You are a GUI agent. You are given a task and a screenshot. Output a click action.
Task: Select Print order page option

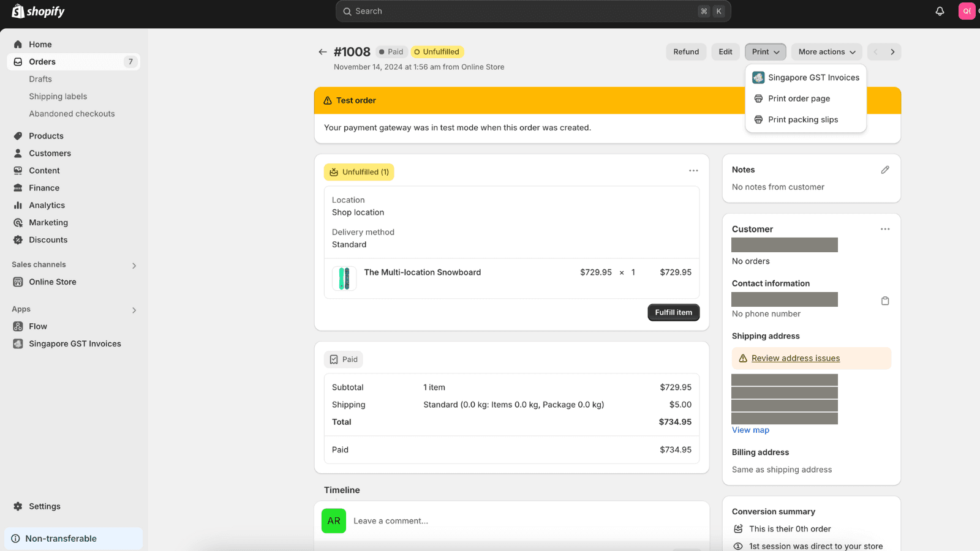(799, 99)
